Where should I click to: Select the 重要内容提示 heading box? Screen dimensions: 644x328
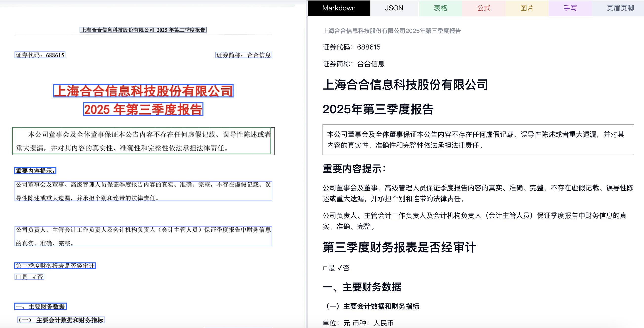pyautogui.click(x=35, y=171)
